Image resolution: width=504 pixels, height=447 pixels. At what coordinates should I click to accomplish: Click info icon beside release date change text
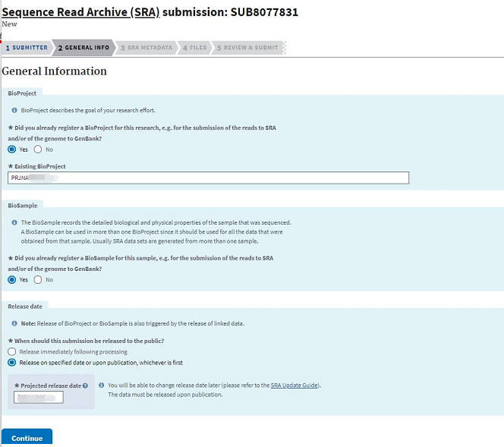(x=102, y=386)
